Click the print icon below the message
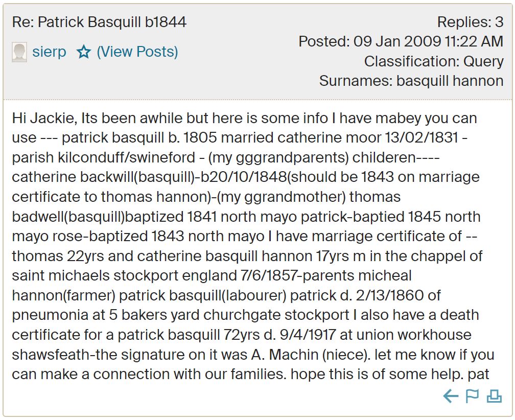 point(494,396)
